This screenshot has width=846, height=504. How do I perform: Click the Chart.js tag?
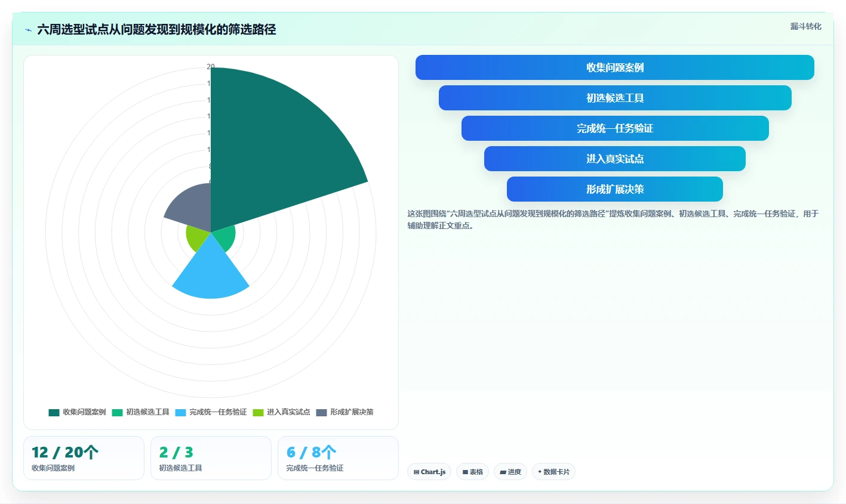(x=429, y=472)
